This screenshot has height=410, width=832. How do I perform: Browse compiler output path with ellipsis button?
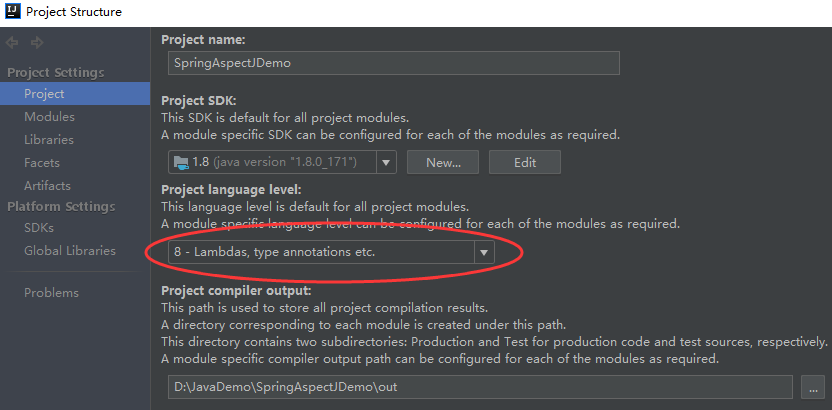812,387
